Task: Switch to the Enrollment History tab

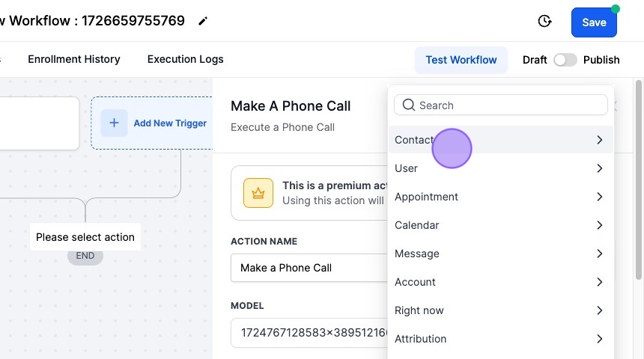Action: [x=74, y=59]
